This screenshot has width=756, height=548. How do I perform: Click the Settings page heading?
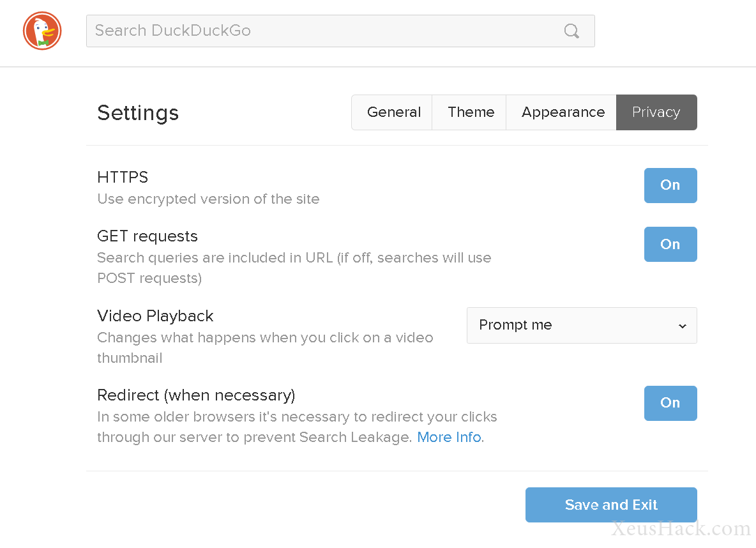pyautogui.click(x=138, y=113)
